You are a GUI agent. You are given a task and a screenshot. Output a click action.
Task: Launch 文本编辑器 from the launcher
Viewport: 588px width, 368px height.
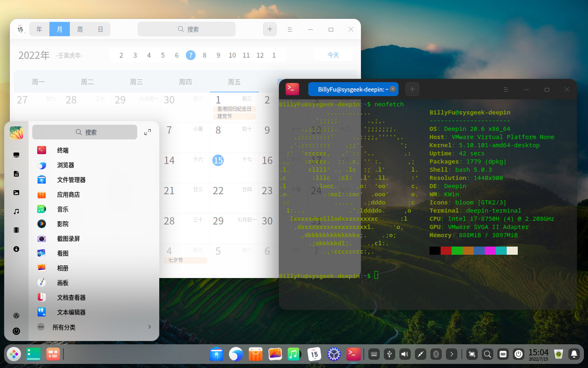click(x=94, y=312)
